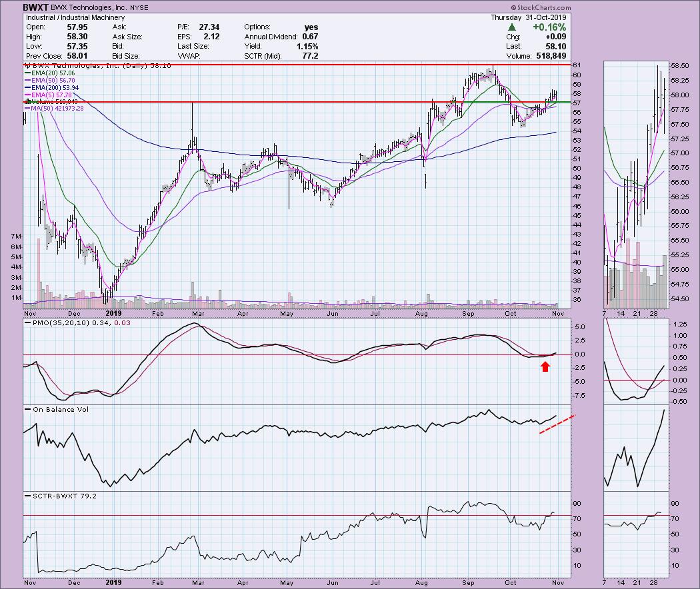Image resolution: width=700 pixels, height=589 pixels.
Task: Click the High value 58.30
Action: pos(77,37)
